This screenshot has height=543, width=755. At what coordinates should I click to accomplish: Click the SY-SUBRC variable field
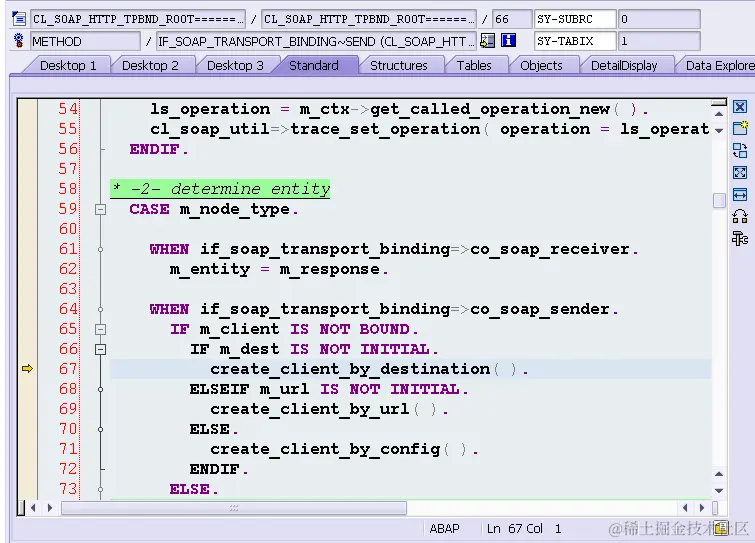tap(575, 19)
